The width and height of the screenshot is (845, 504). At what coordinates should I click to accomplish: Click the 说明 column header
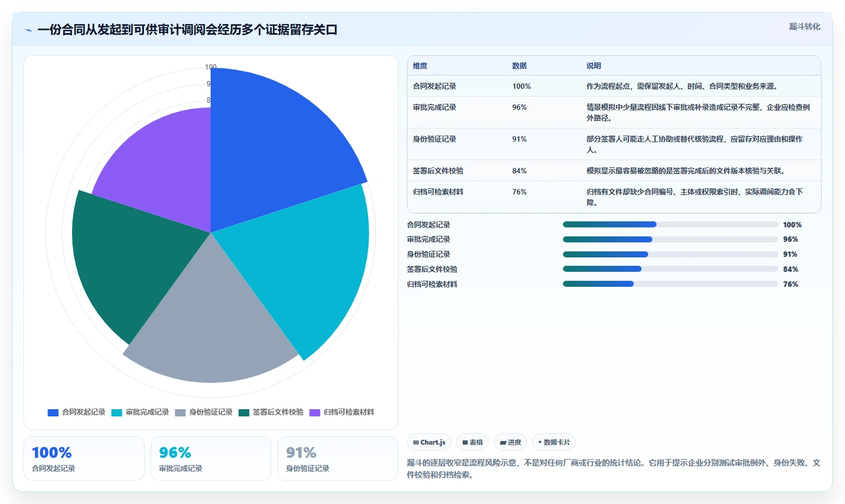[594, 65]
